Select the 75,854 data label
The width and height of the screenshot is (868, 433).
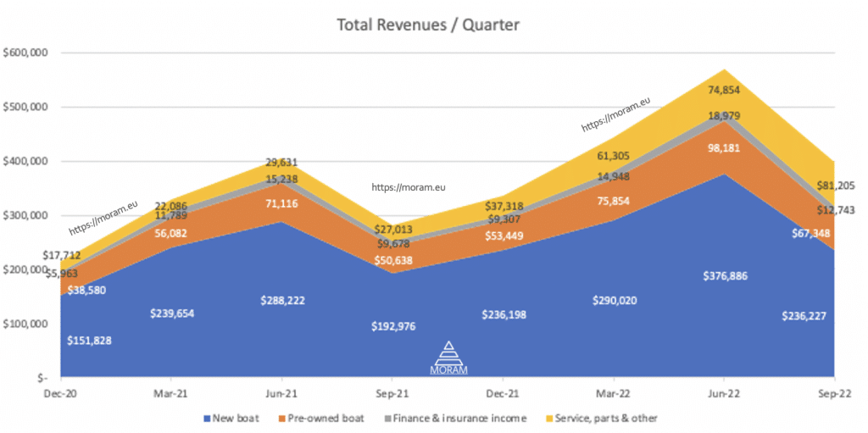pyautogui.click(x=614, y=201)
